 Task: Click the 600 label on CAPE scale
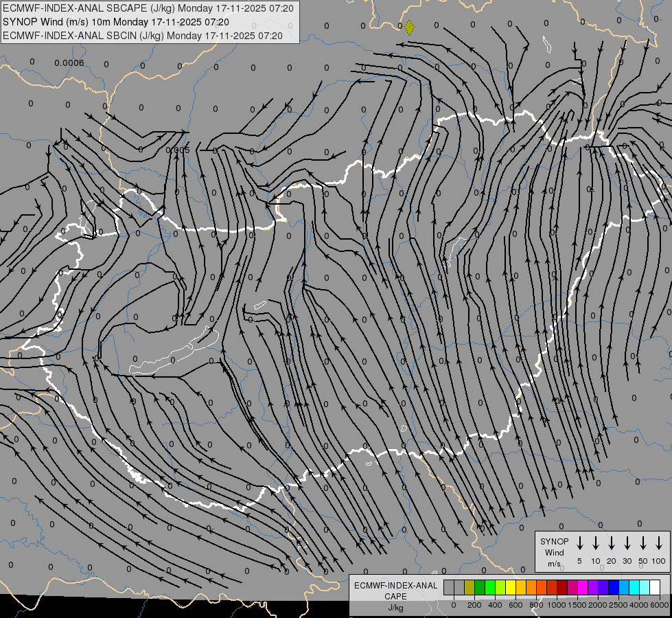(515, 605)
